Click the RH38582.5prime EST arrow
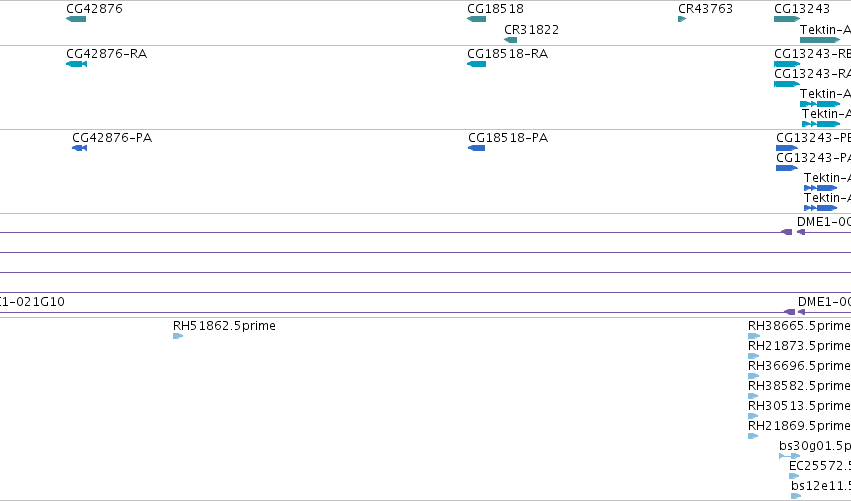This screenshot has height=501, width=851. coord(753,396)
